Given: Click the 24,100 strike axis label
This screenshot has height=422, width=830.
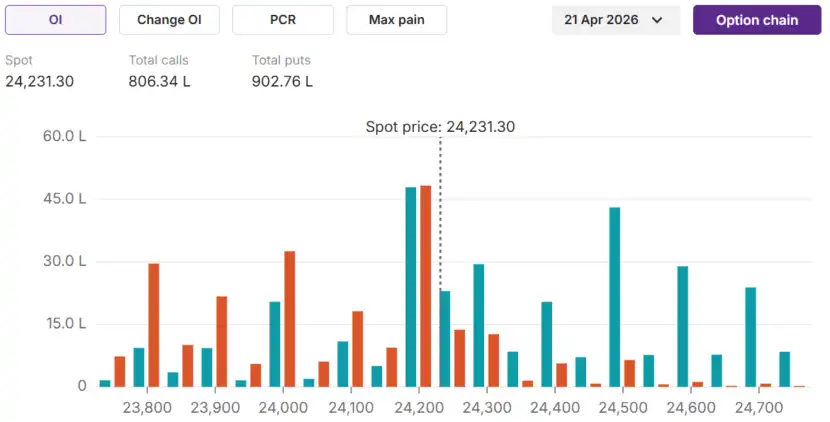Looking at the screenshot, I should [x=351, y=408].
